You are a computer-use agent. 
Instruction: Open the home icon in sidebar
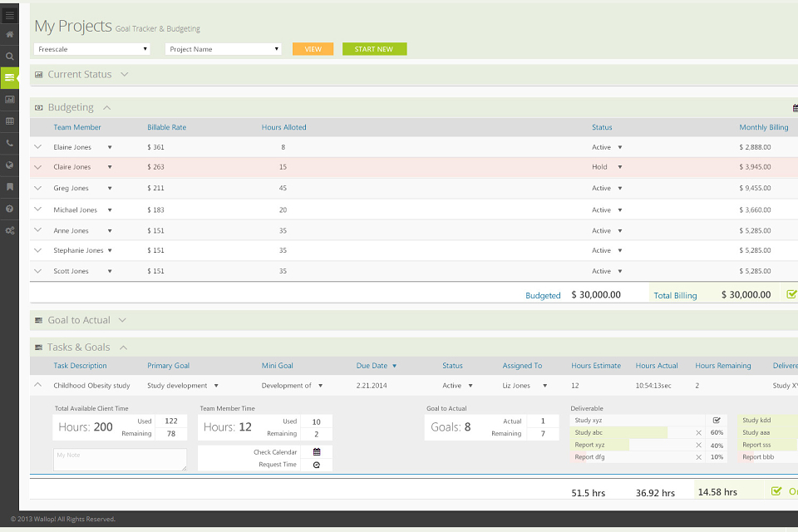point(9,35)
